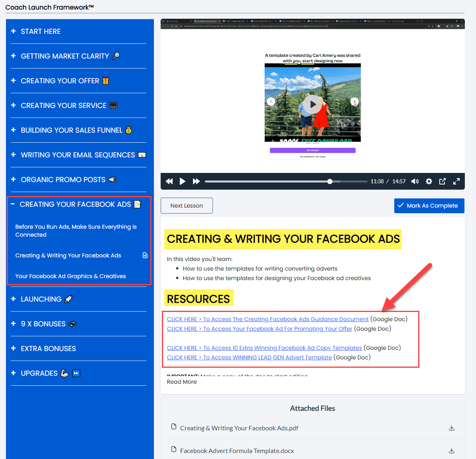This screenshot has width=476, height=459.
Task: Click the document icon beside Creating & Writing lesson
Action: pos(145,255)
